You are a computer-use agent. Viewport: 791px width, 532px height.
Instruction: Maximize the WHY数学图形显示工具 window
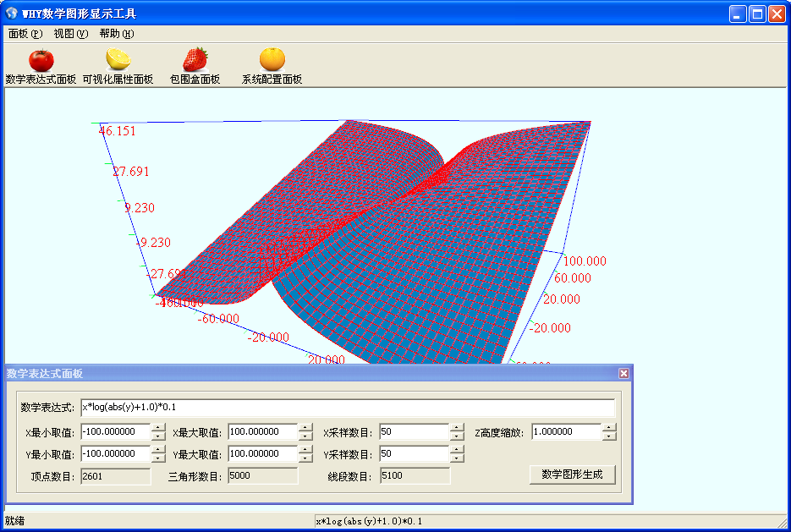757,14
